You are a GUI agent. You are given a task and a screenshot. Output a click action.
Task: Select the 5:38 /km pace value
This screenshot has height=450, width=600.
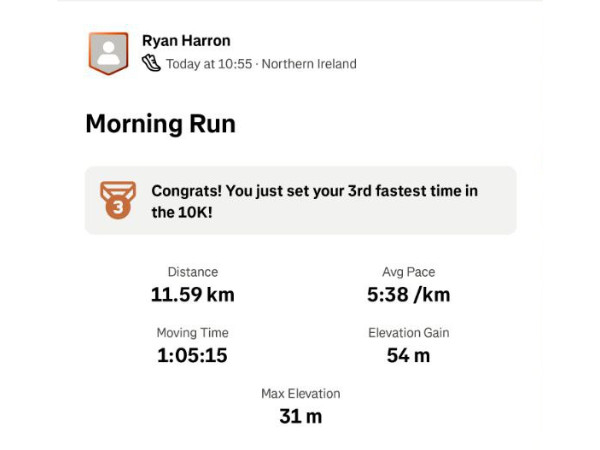(x=408, y=294)
